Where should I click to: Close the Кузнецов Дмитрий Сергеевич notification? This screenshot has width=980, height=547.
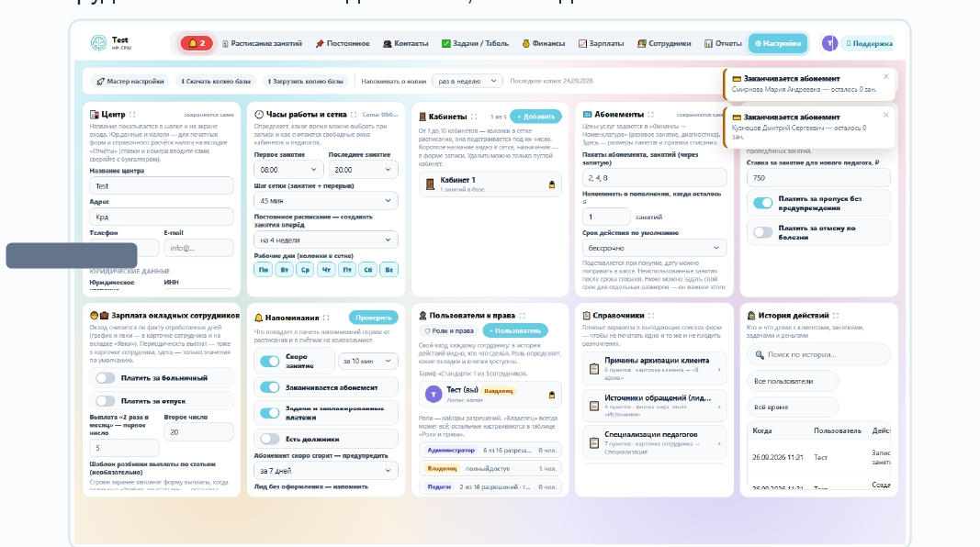tap(885, 115)
